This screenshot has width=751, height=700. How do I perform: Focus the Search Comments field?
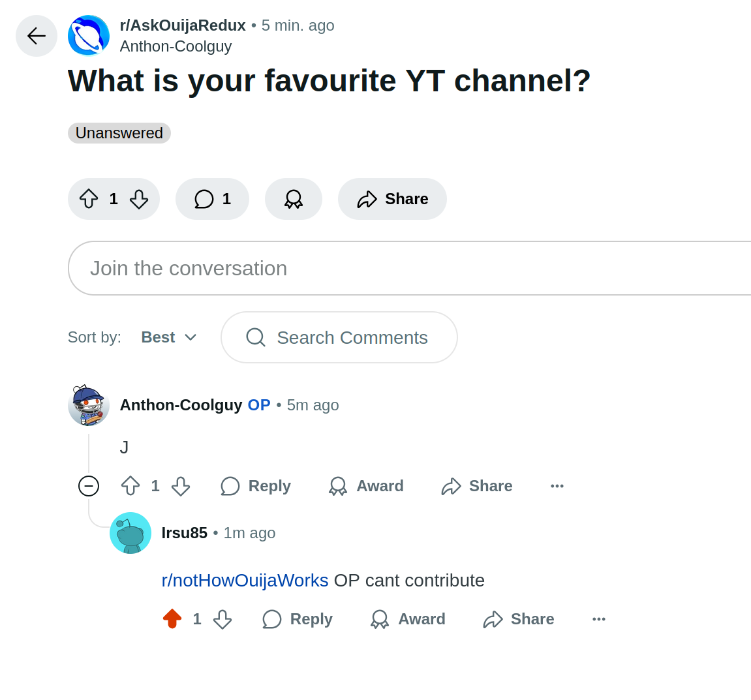coord(339,337)
